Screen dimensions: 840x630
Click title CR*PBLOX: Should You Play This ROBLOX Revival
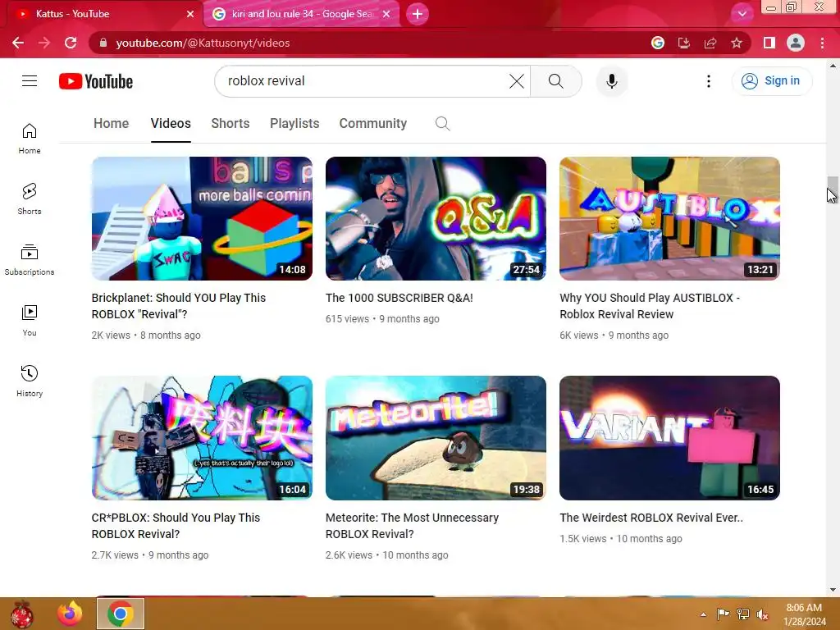(176, 526)
